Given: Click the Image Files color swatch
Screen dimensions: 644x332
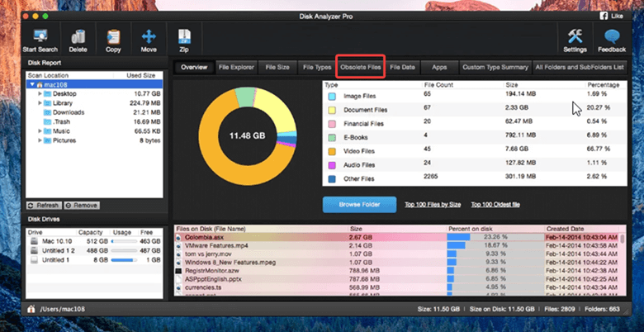Looking at the screenshot, I should click(332, 96).
